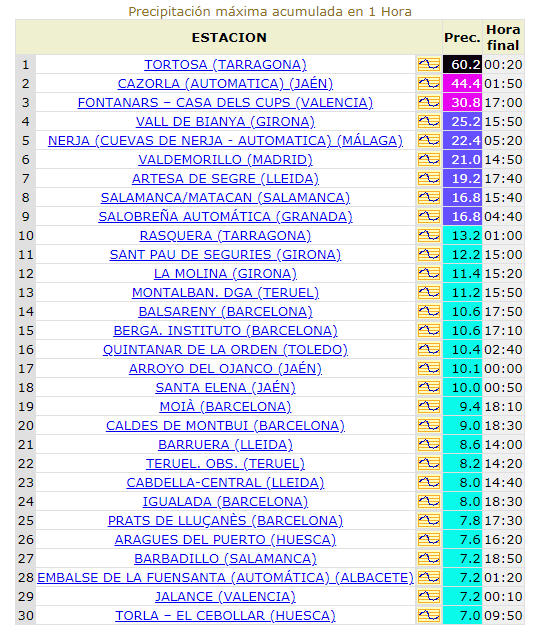Open the graph icon for Teruel. Obs.
This screenshot has height=635, width=537.
click(428, 464)
